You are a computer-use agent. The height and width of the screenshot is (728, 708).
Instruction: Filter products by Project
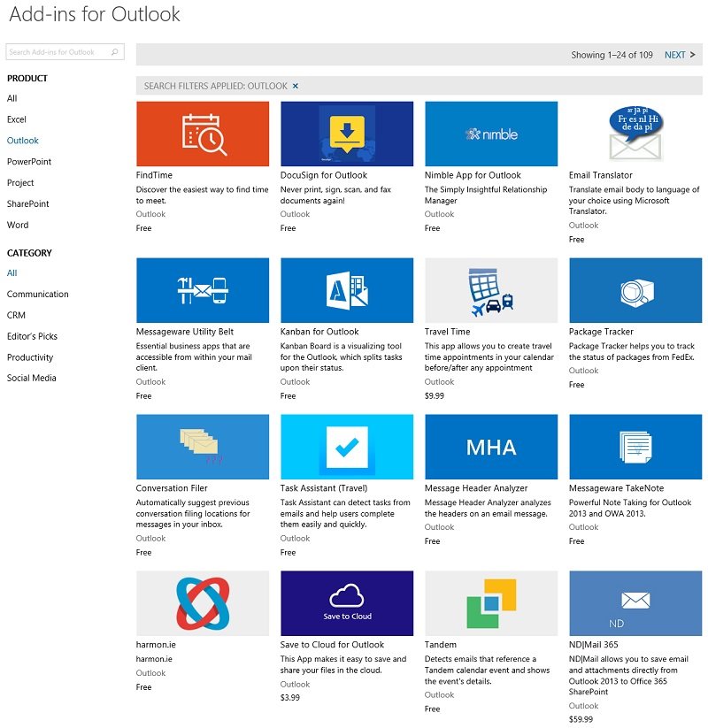pyautogui.click(x=20, y=183)
